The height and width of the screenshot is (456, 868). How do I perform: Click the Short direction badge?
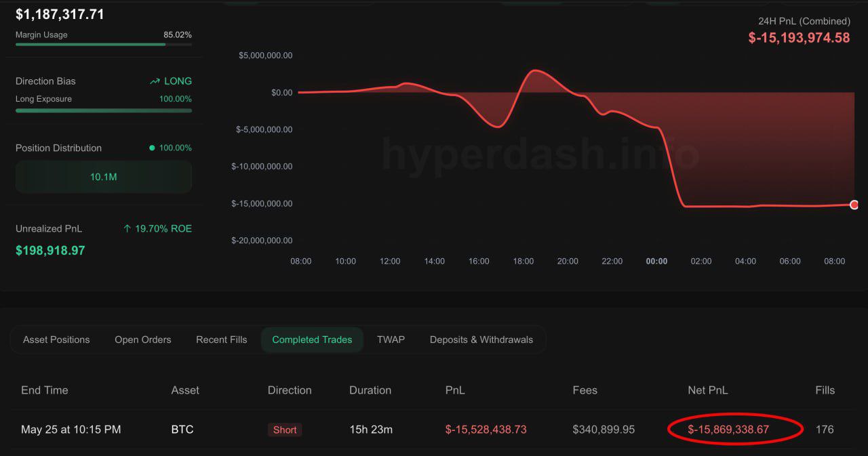click(x=285, y=430)
